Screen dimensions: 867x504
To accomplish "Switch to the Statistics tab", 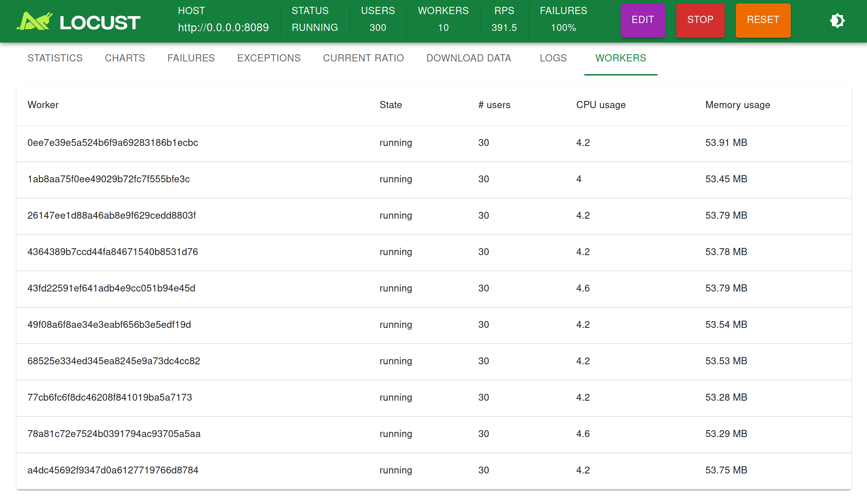I will [x=55, y=58].
